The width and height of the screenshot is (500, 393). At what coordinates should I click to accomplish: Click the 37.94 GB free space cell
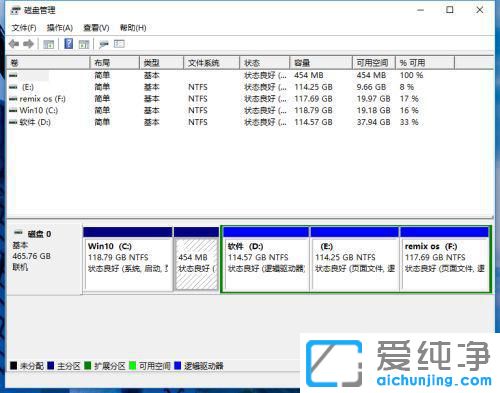coord(373,122)
